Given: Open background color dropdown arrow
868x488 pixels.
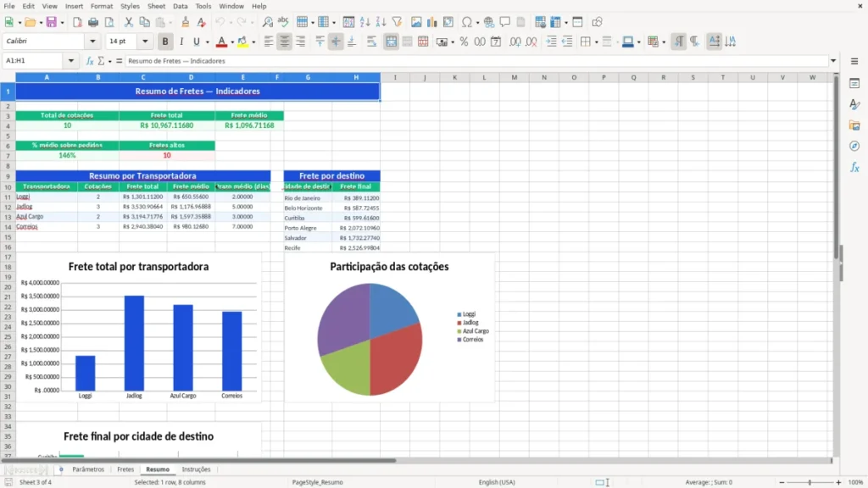Looking at the screenshot, I should point(253,42).
